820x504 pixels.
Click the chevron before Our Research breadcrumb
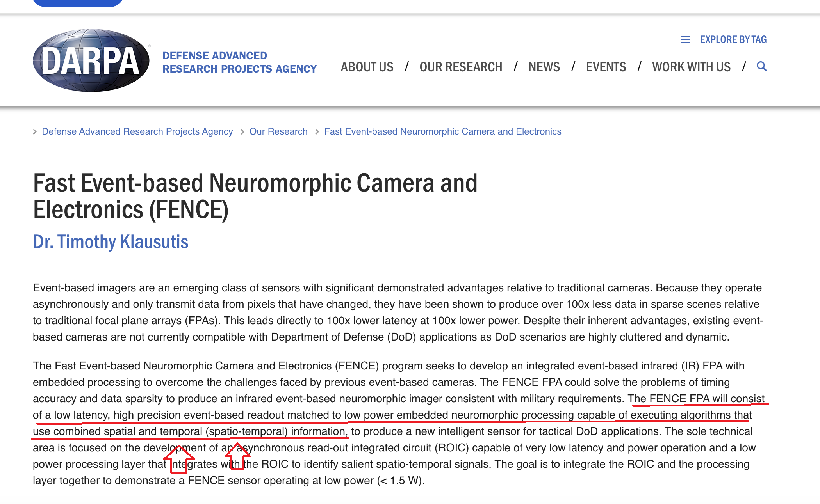242,132
